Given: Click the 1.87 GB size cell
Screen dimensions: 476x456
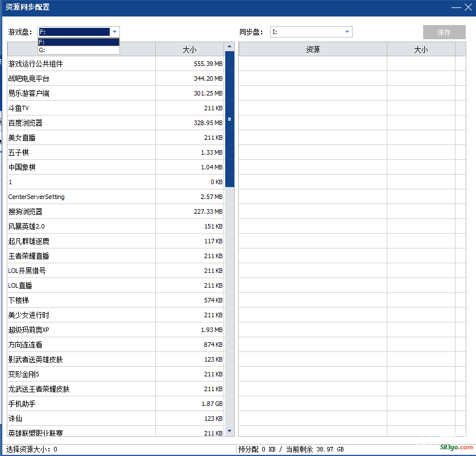Looking at the screenshot, I should 190,404.
